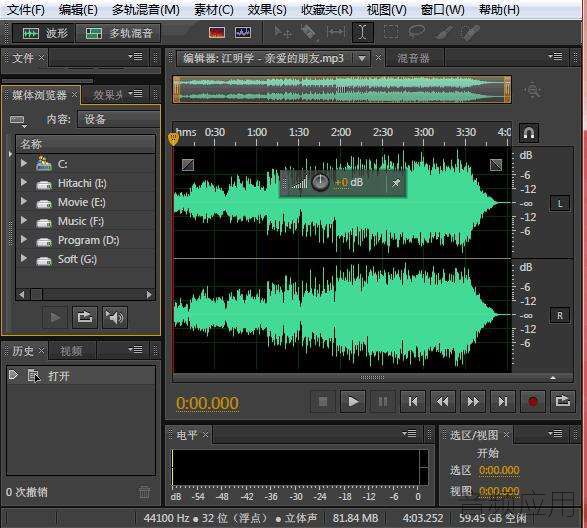
Task: Click the trash icon in History panel
Action: [145, 492]
